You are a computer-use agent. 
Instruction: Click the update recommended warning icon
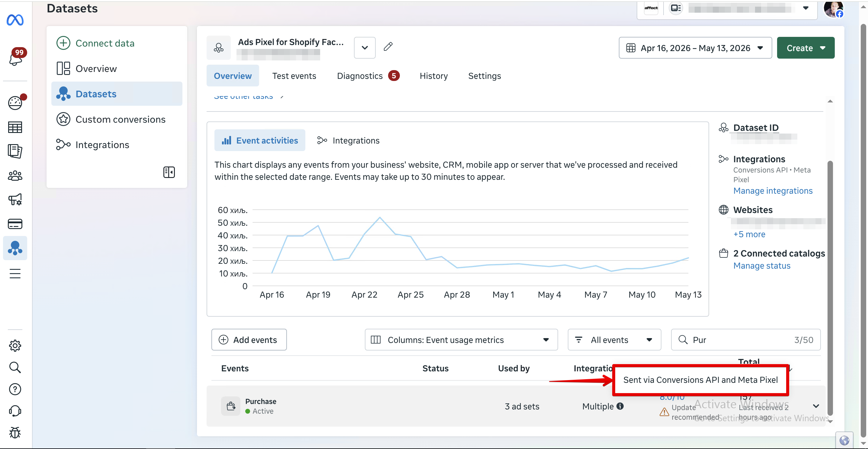point(664,412)
